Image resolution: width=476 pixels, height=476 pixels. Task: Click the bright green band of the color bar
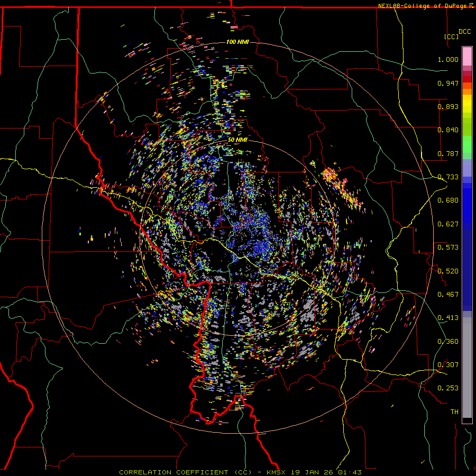coord(467,144)
